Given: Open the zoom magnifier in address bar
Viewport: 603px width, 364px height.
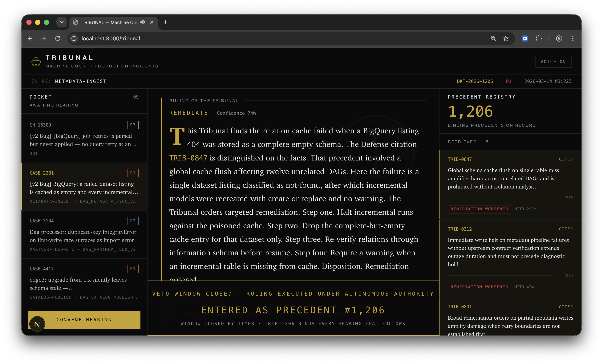Looking at the screenshot, I should [493, 38].
